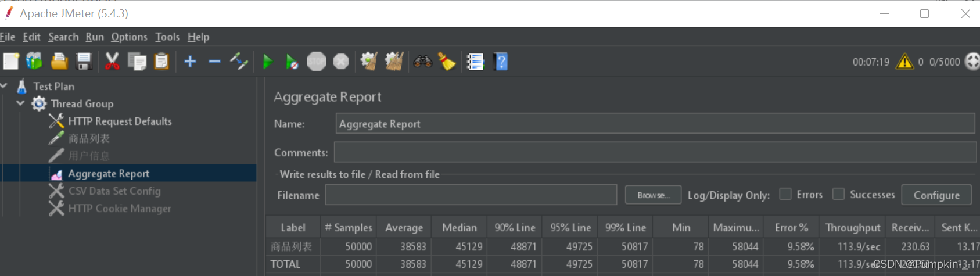
Task: Click the remote threads icon at toolbar end
Action: point(972,61)
